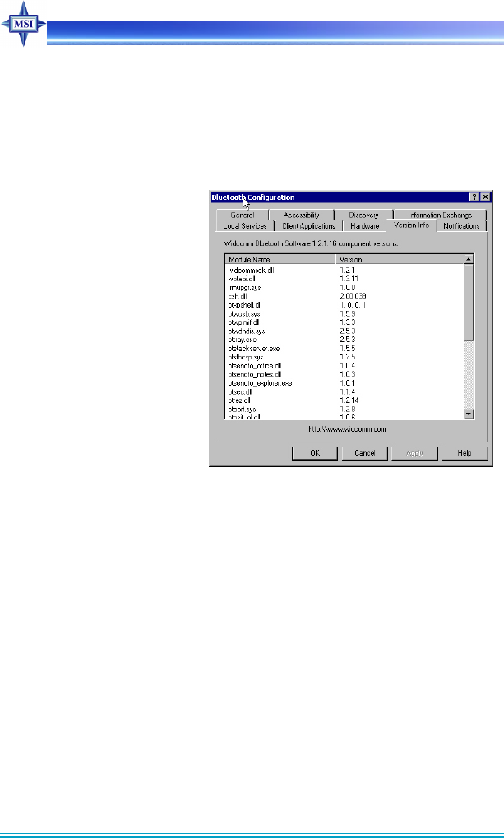Select the btwdndis.sys entry

(247, 331)
